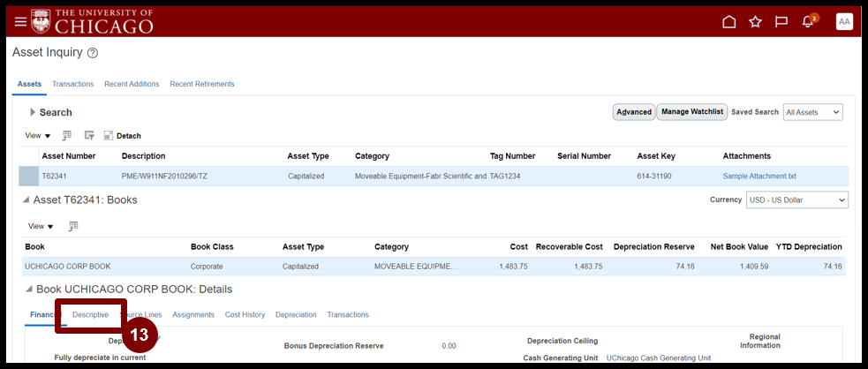Open Favorites star icon

[755, 21]
